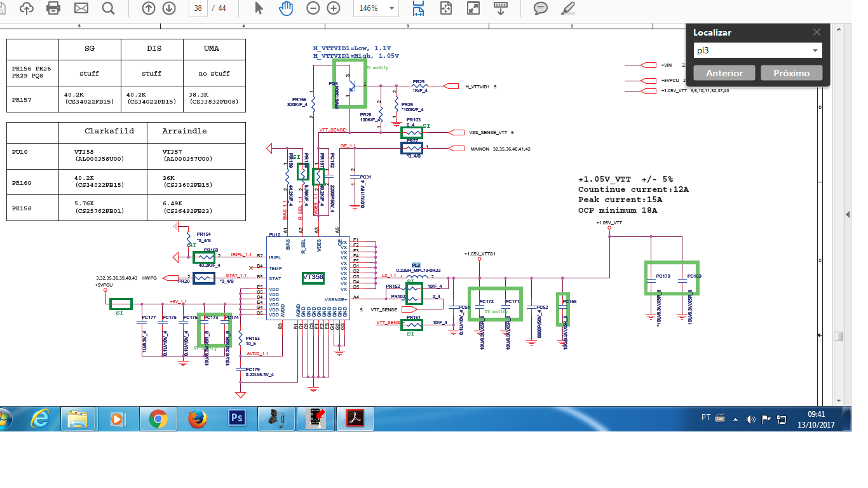Click the highlighted PL3 inductor label
The height and width of the screenshot is (488, 868).
click(x=416, y=265)
